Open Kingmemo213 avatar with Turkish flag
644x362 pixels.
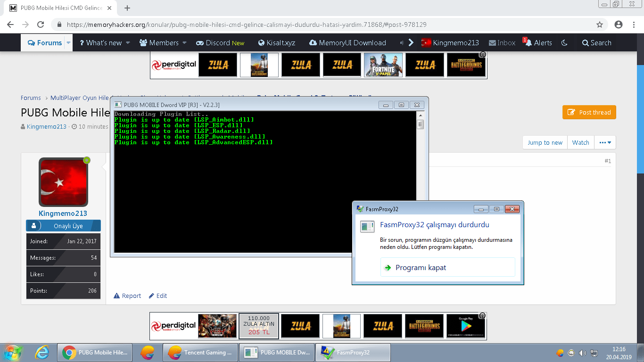coord(63,182)
